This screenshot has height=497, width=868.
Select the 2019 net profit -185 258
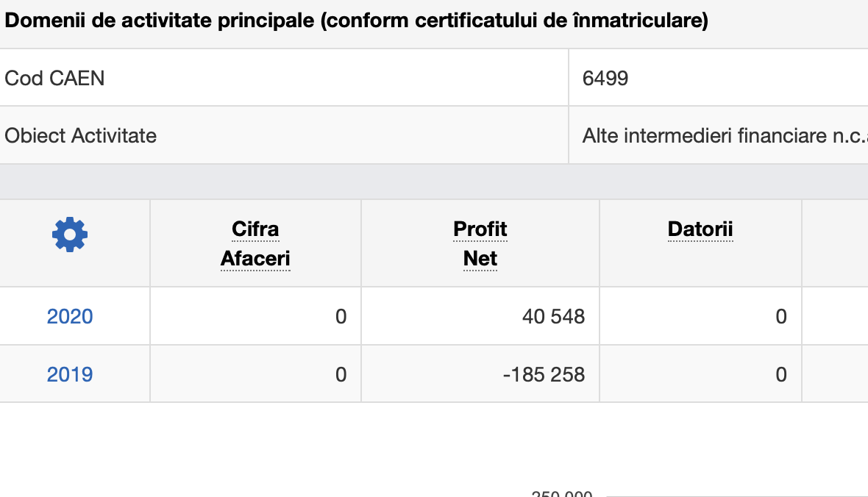click(x=544, y=375)
